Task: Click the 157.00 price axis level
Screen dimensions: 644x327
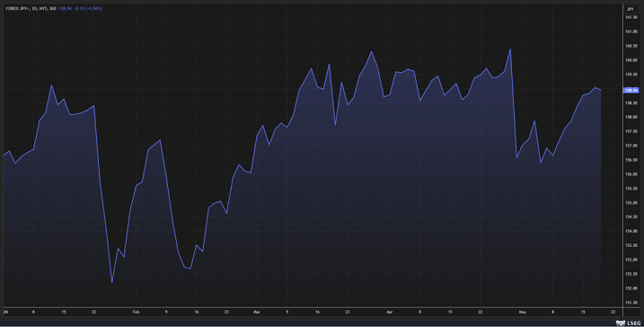Action: pos(631,146)
